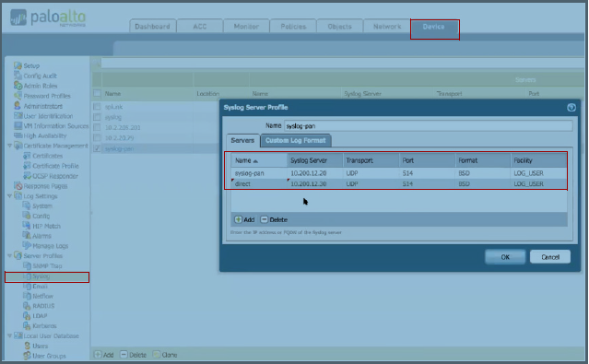This screenshot has width=589, height=364.
Task: Select the SNMP Trap icon
Action: point(27,266)
